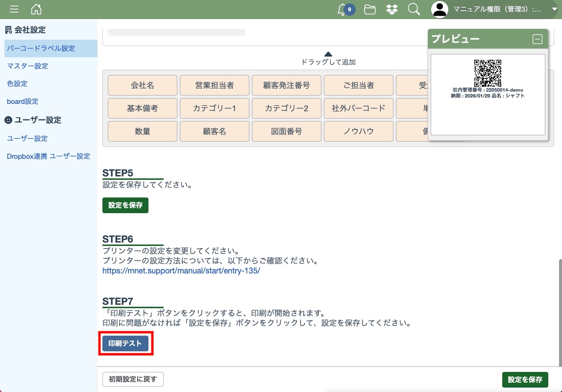Open board設定 sidebar item
This screenshot has height=392, width=562.
[x=23, y=101]
